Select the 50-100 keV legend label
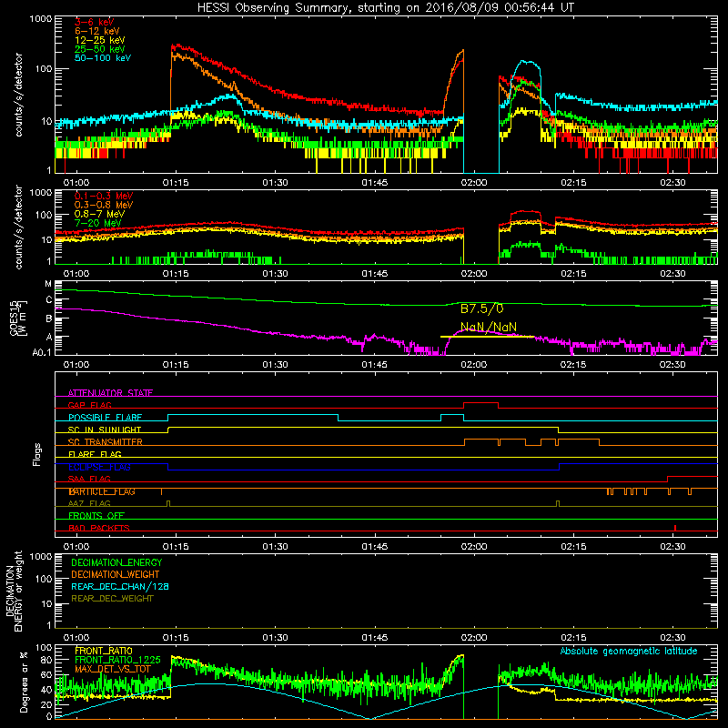The image size is (728, 728). point(103,58)
